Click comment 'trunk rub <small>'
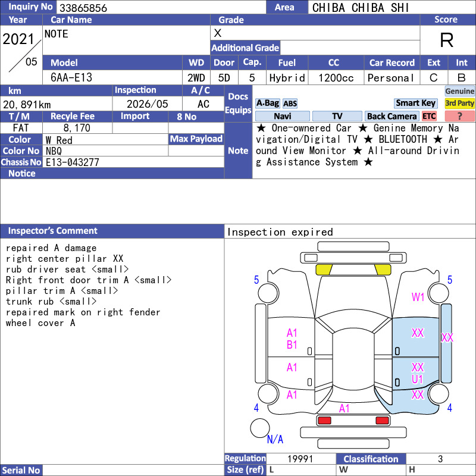The image size is (476, 476). pyautogui.click(x=51, y=301)
